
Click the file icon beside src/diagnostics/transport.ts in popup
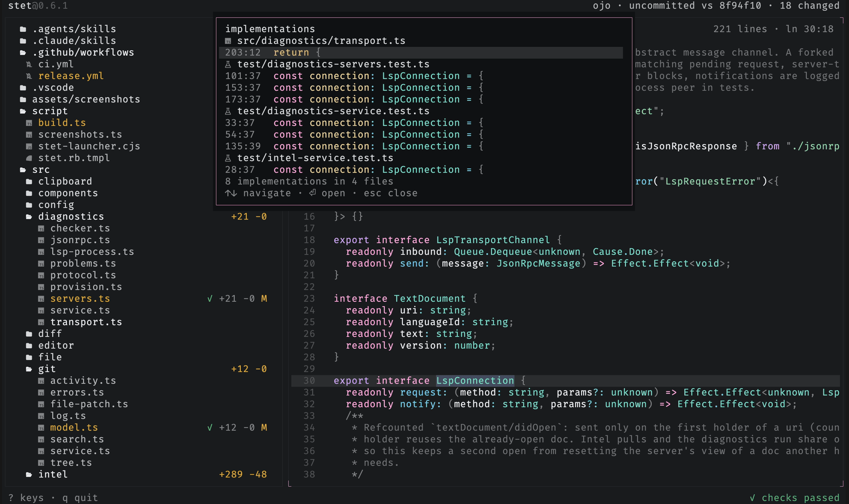point(228,41)
